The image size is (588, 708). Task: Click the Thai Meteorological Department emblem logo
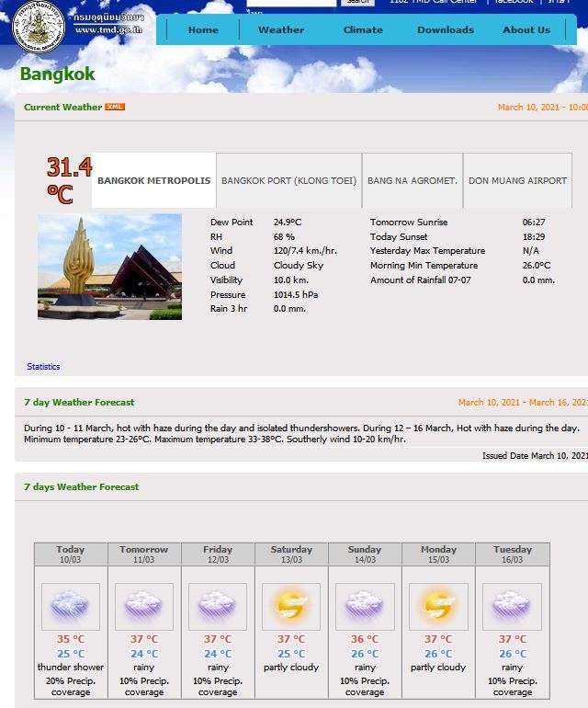click(39, 26)
